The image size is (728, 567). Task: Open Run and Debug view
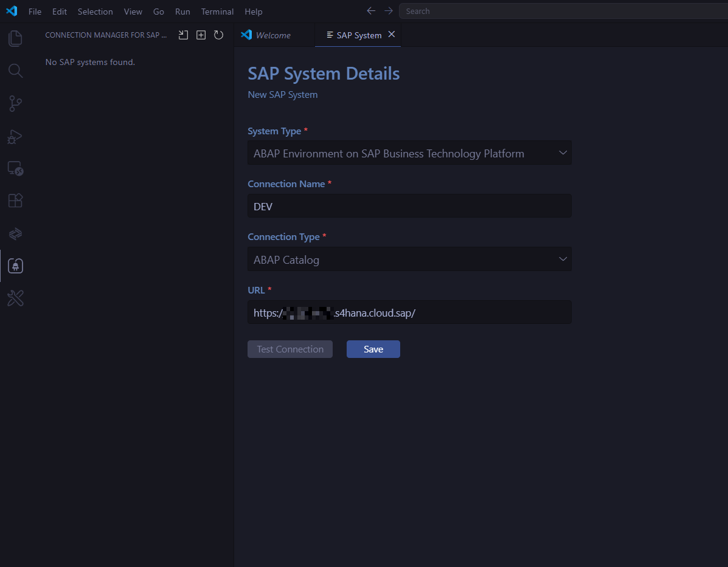pos(15,136)
